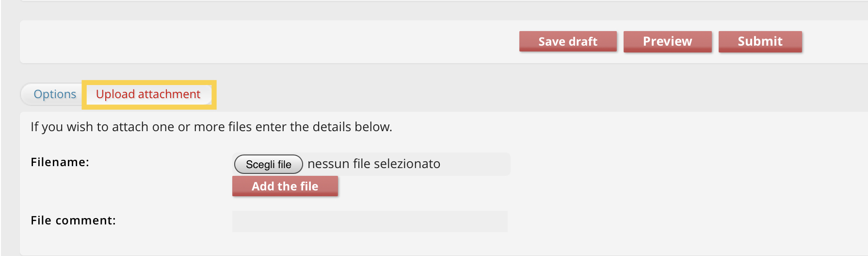868x256 pixels.
Task: Select the Upload attachment tab
Action: (148, 94)
